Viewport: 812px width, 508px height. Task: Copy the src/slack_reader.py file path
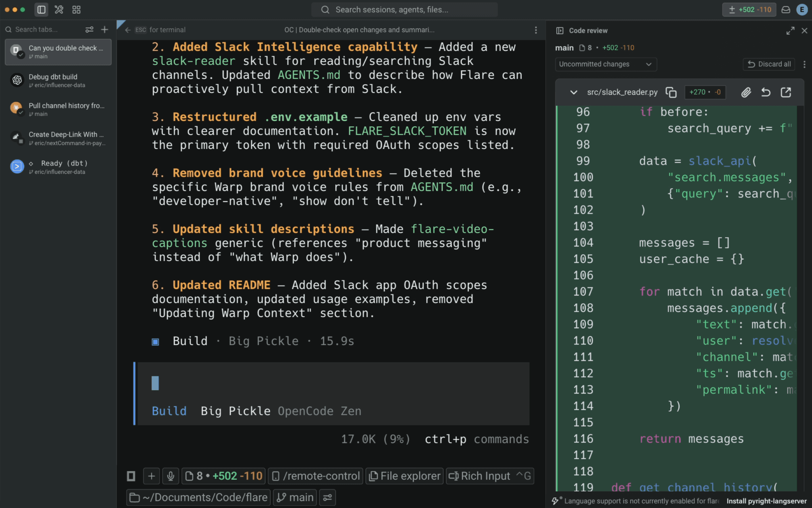671,92
